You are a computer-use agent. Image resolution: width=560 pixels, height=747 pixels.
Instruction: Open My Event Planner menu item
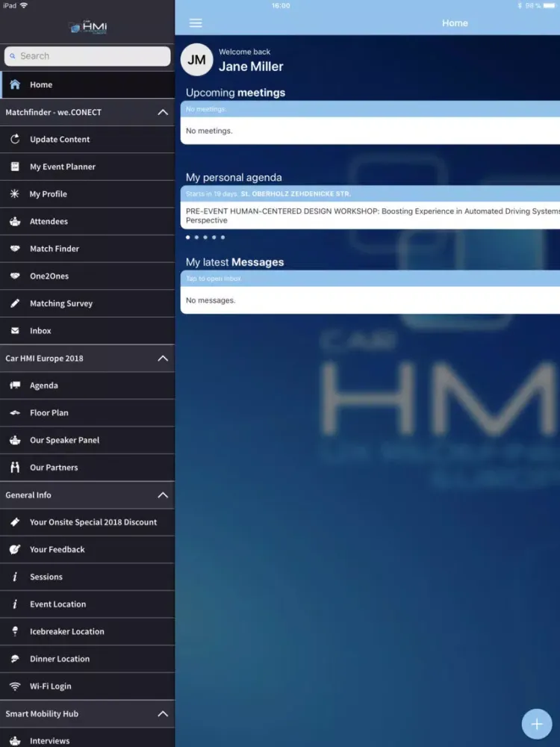[87, 167]
